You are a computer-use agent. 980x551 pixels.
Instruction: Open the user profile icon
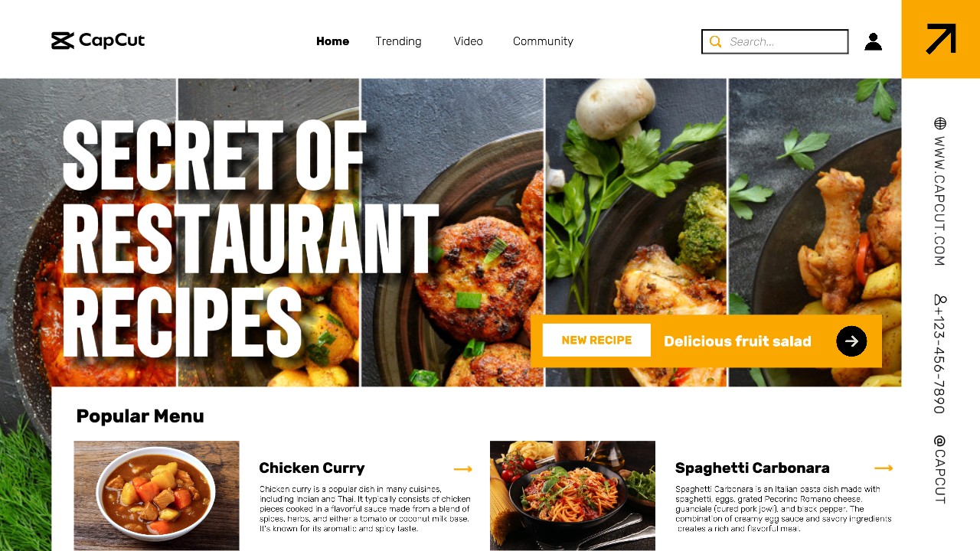873,41
